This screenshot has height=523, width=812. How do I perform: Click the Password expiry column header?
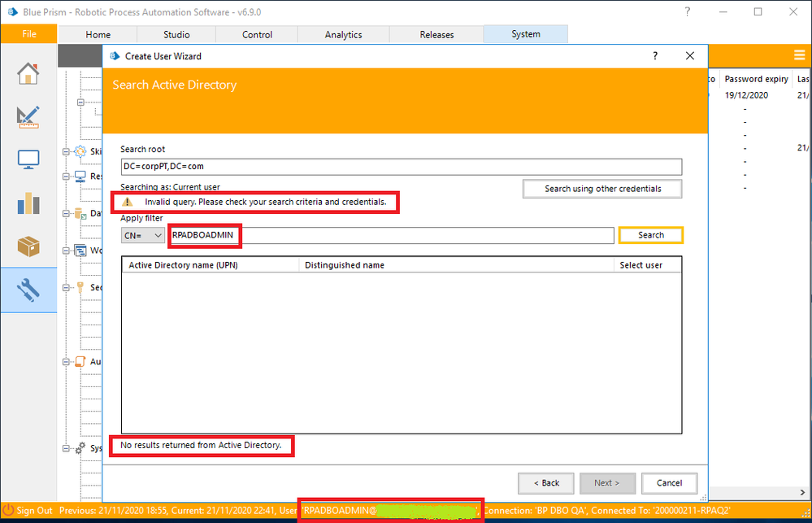coord(756,79)
